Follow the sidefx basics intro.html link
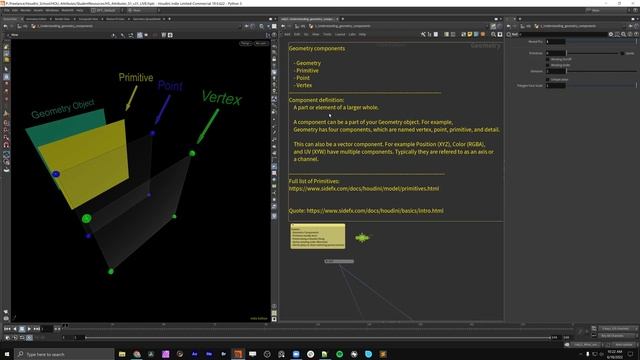 tap(375, 211)
